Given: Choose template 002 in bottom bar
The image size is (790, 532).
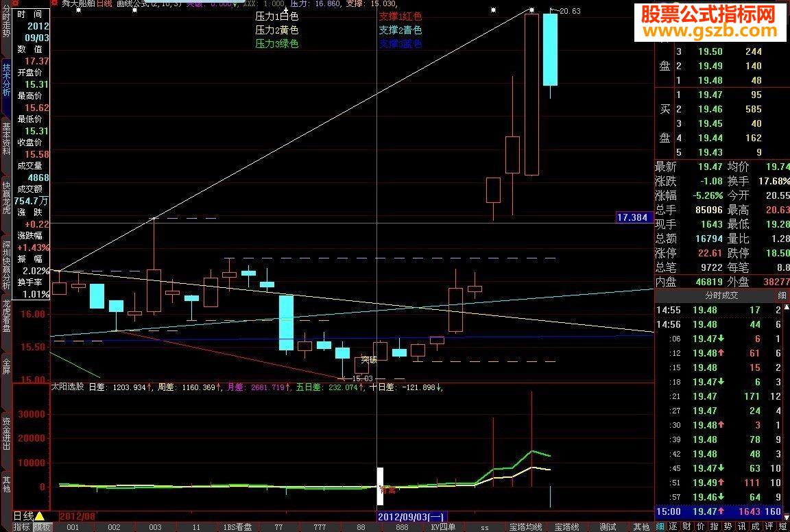Looking at the screenshot, I should (115, 527).
